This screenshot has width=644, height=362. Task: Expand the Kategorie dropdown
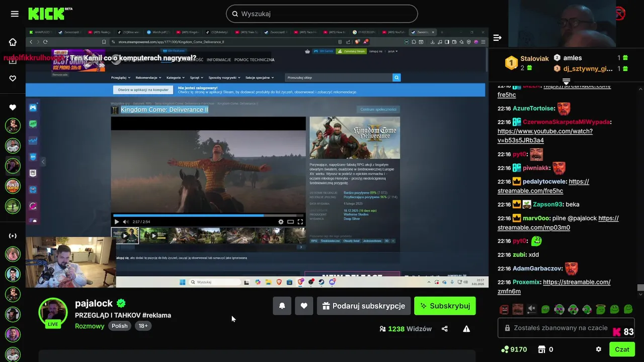tap(176, 77)
